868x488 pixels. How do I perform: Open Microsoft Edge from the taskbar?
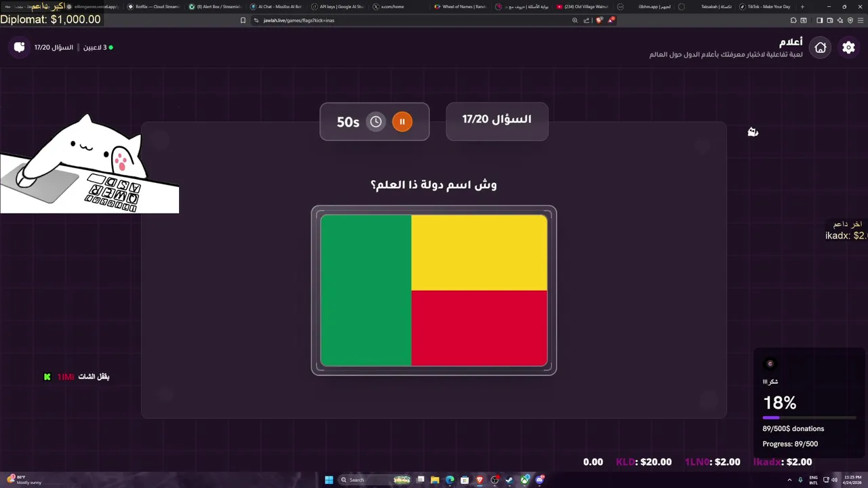click(450, 480)
